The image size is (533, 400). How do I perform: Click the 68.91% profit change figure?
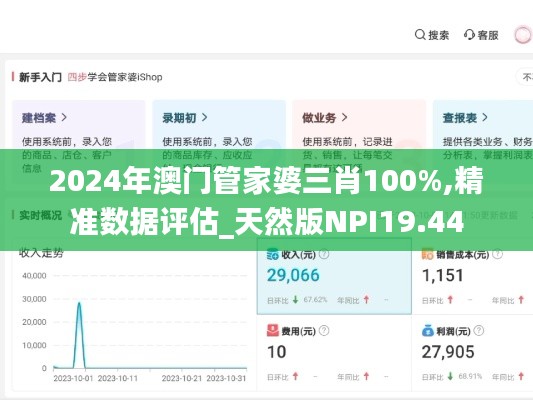click(x=470, y=377)
